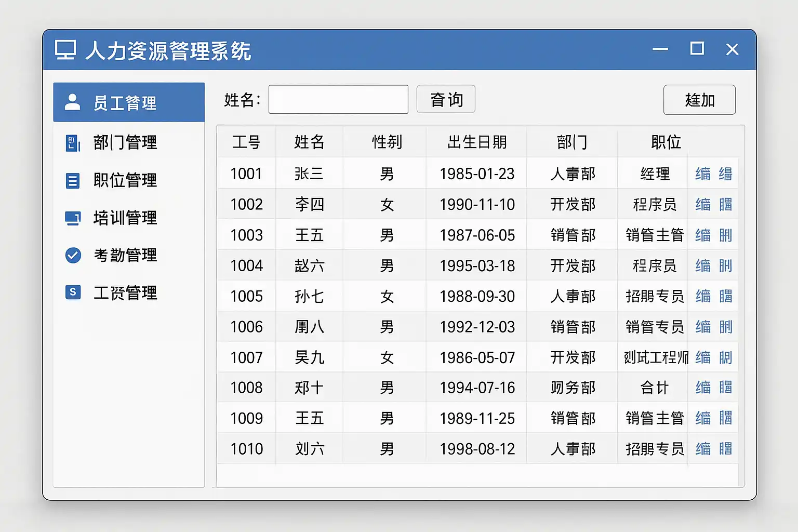
Task: Click the computer icon in title bar
Action: click(65, 50)
